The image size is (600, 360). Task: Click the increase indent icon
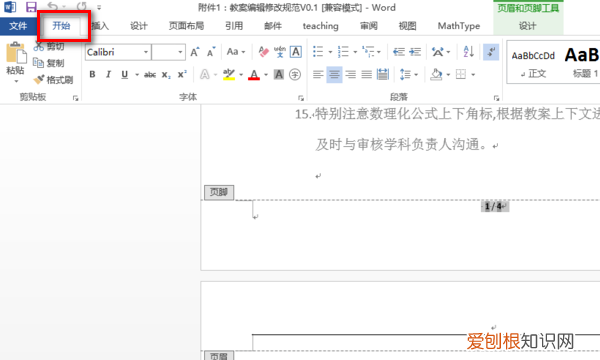pyautogui.click(x=415, y=52)
